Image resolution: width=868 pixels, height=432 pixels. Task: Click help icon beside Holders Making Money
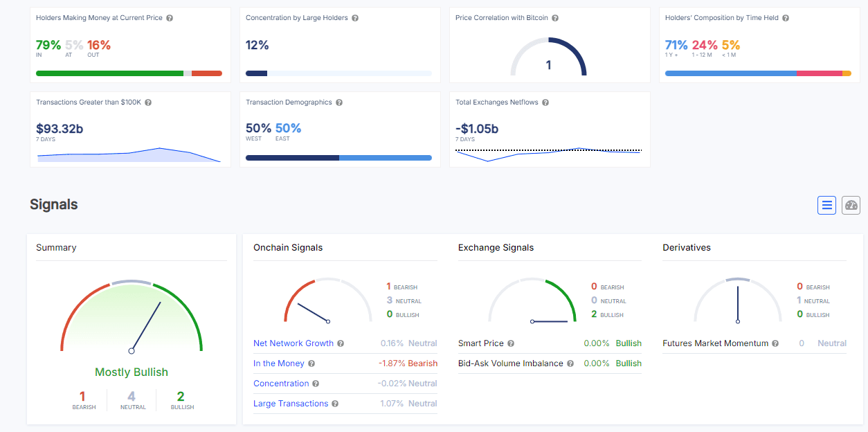(x=170, y=18)
